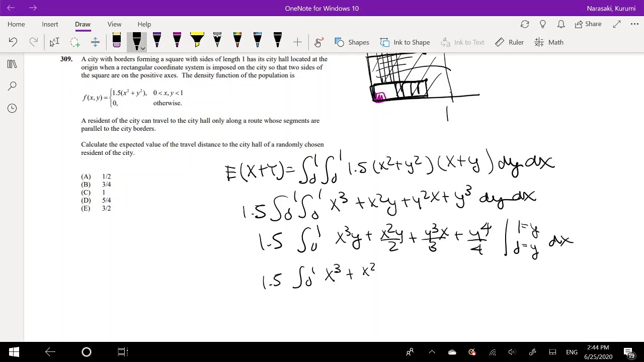Select the Objects or Type Text tool
Image resolution: width=644 pixels, height=362 pixels.
coord(54,42)
